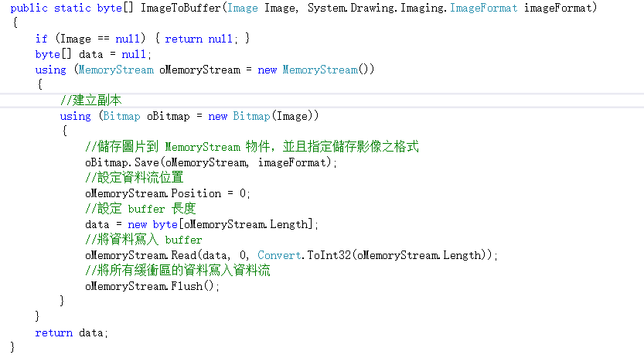This screenshot has height=358, width=644.
Task: Click the ImageFormat type in the signature
Action: [483, 9]
